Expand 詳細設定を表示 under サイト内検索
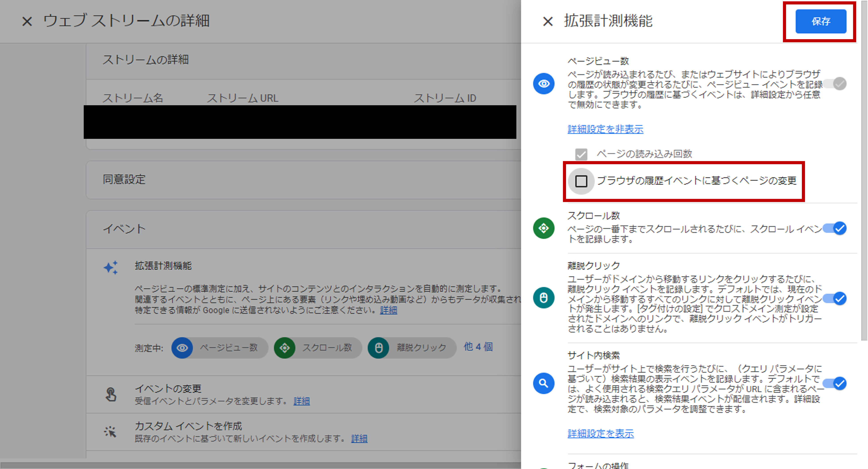The width and height of the screenshot is (868, 469). [x=601, y=434]
